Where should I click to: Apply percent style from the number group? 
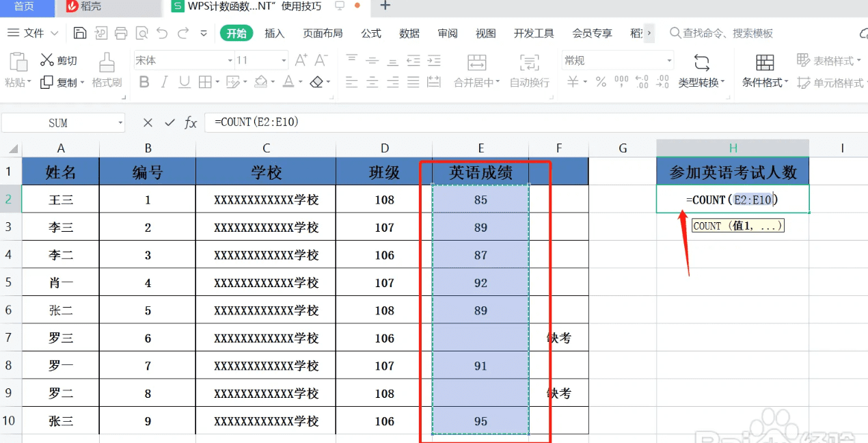[x=600, y=81]
